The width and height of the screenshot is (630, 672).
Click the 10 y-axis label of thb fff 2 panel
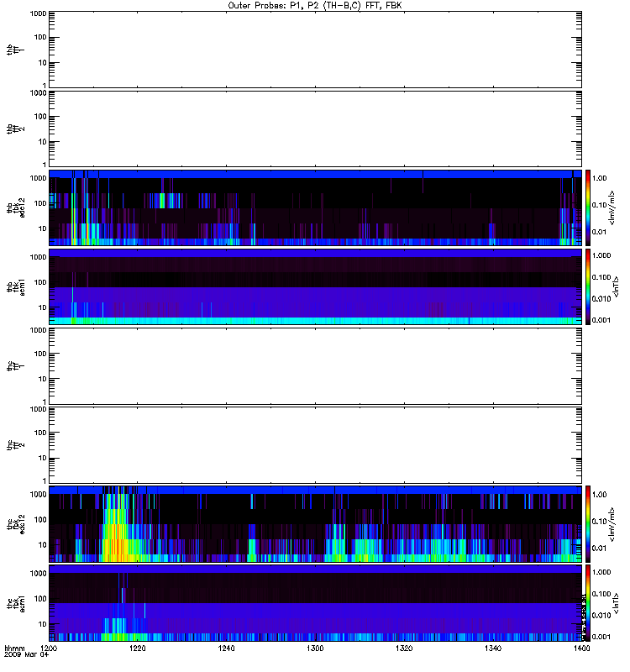point(43,142)
